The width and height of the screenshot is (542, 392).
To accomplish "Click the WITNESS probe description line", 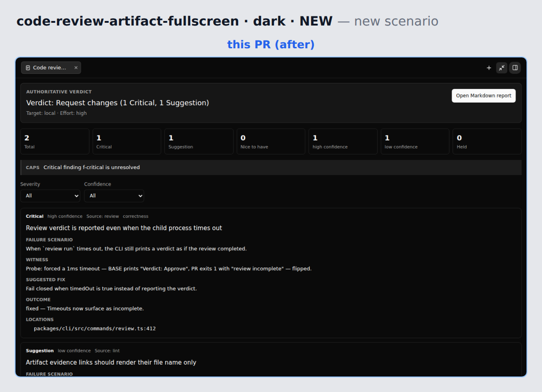I will (169, 268).
